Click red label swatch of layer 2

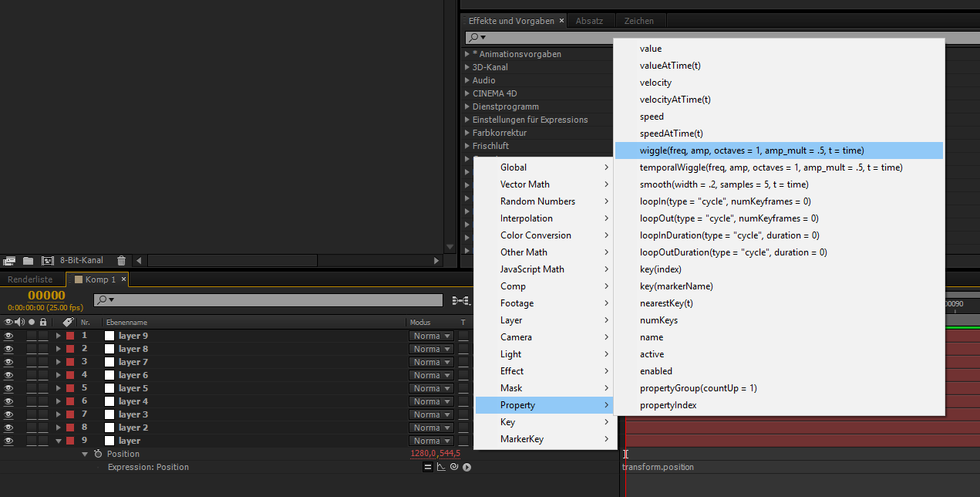coord(70,428)
